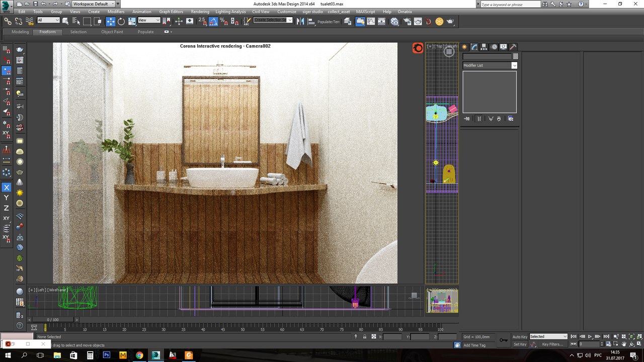
Task: Open the Material Editor icon
Action: pos(395,21)
